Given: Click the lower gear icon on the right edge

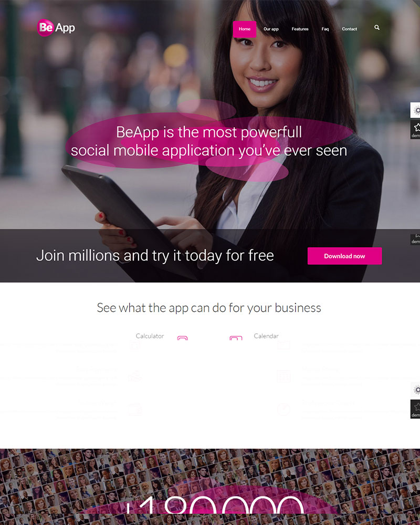Looking at the screenshot, I should [x=415, y=390].
